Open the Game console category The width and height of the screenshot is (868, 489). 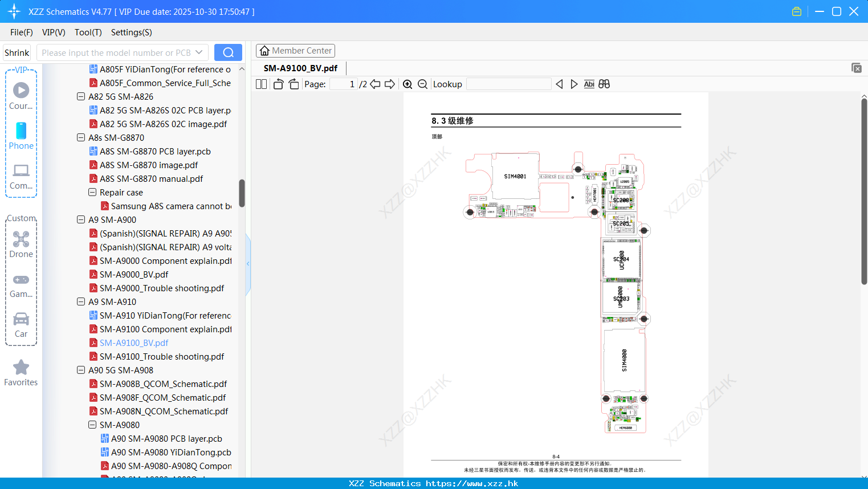(x=21, y=285)
